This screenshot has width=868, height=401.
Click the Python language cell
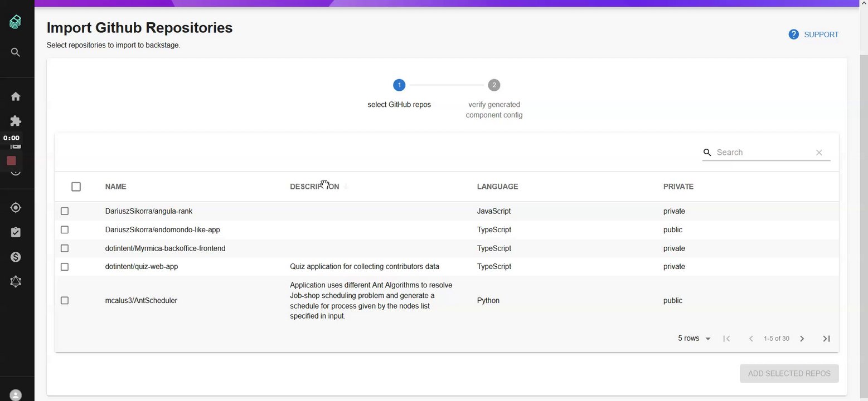[x=488, y=300]
